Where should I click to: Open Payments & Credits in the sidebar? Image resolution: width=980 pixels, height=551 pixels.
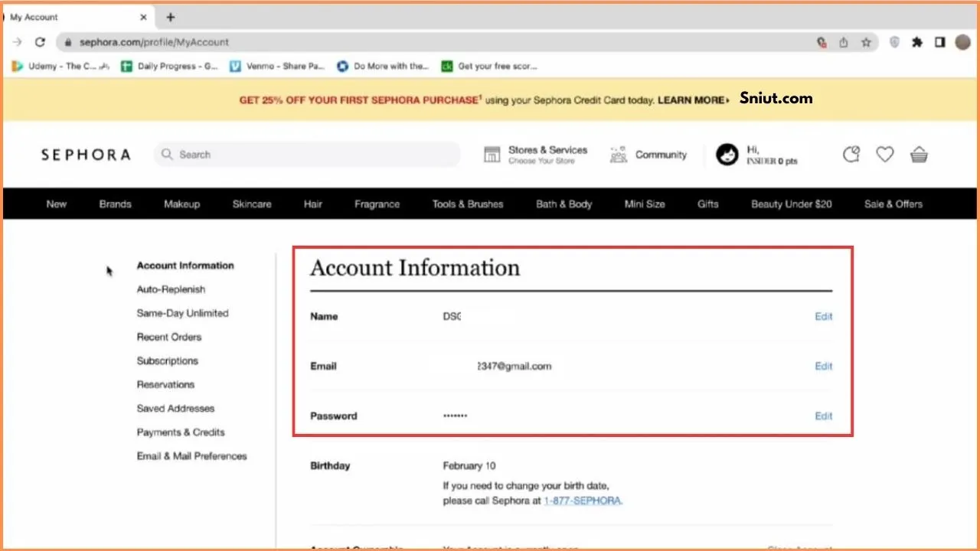(x=181, y=432)
